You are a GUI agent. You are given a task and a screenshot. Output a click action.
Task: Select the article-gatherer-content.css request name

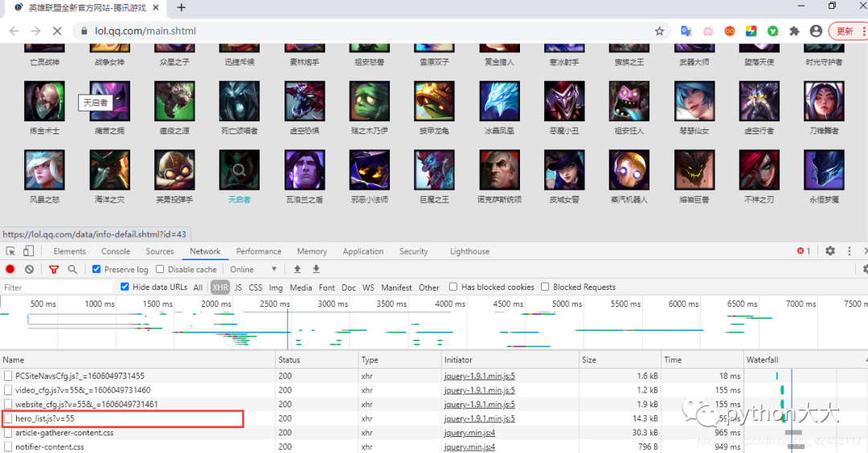click(64, 433)
